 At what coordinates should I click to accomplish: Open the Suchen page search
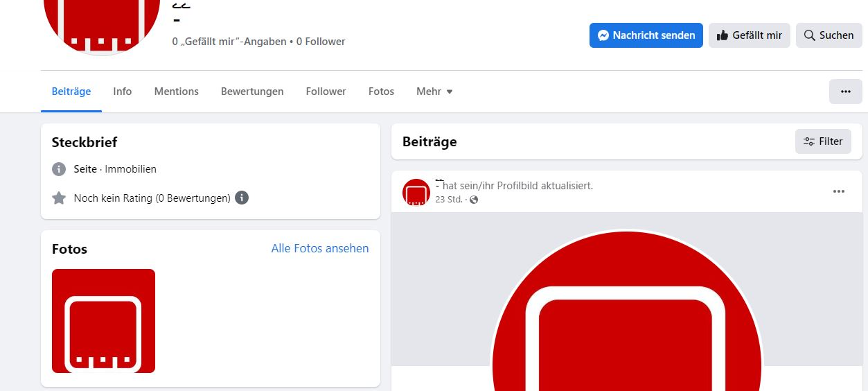pos(829,35)
